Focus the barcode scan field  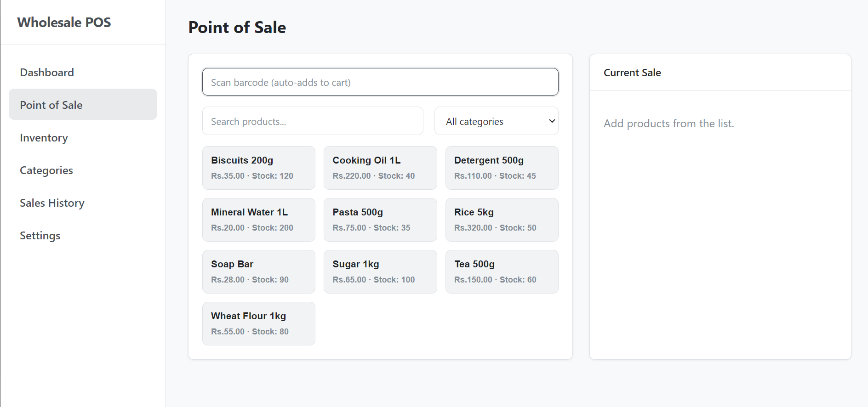pos(380,82)
